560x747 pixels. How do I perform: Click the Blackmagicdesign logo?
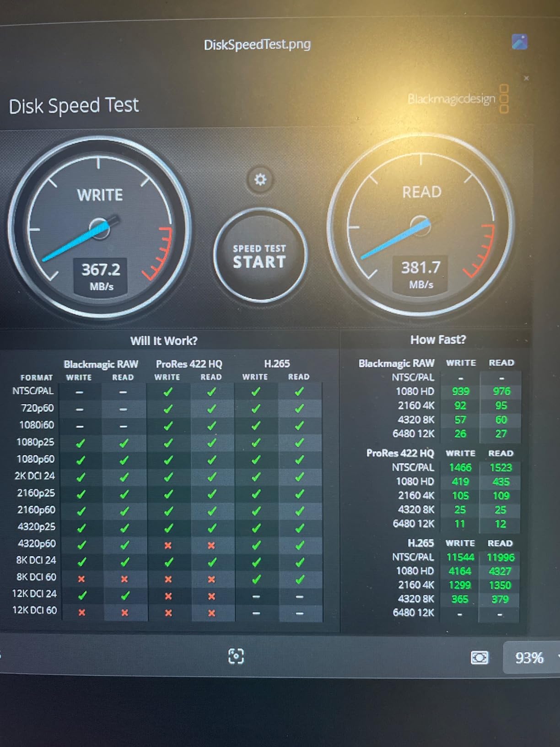(458, 98)
